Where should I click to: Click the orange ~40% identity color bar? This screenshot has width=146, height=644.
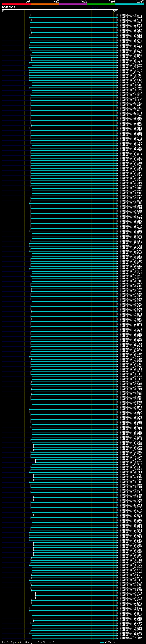(x=45, y=4)
